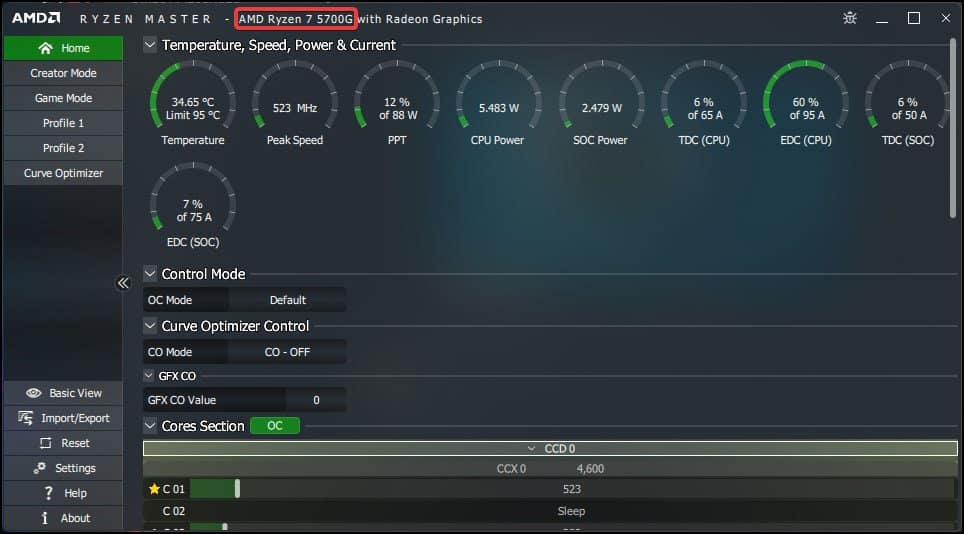Open Help from sidebar
Screen dimensions: 964x534
tap(63, 493)
